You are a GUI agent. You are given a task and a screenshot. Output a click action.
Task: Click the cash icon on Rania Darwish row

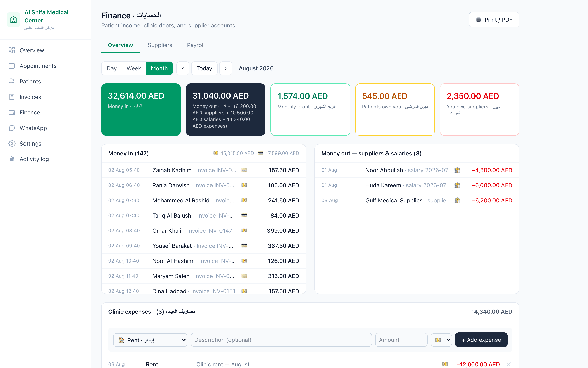pos(244,185)
